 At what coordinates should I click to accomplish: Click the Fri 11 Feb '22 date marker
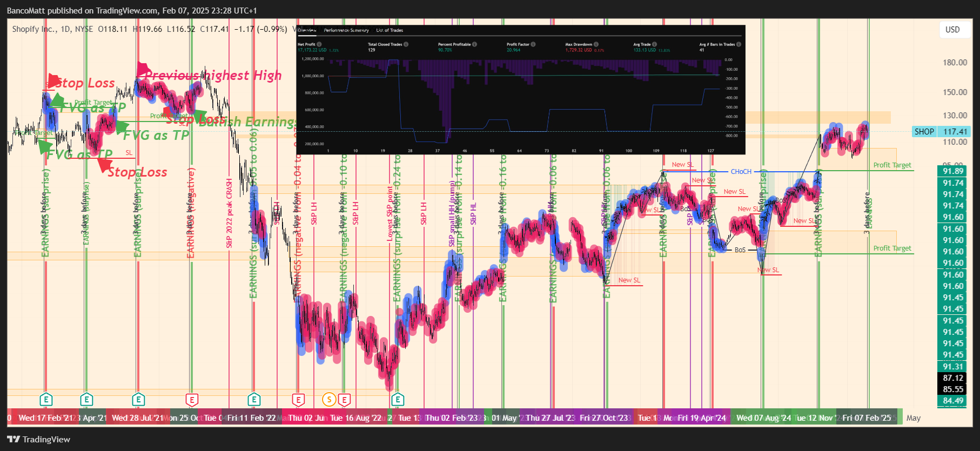coord(252,418)
